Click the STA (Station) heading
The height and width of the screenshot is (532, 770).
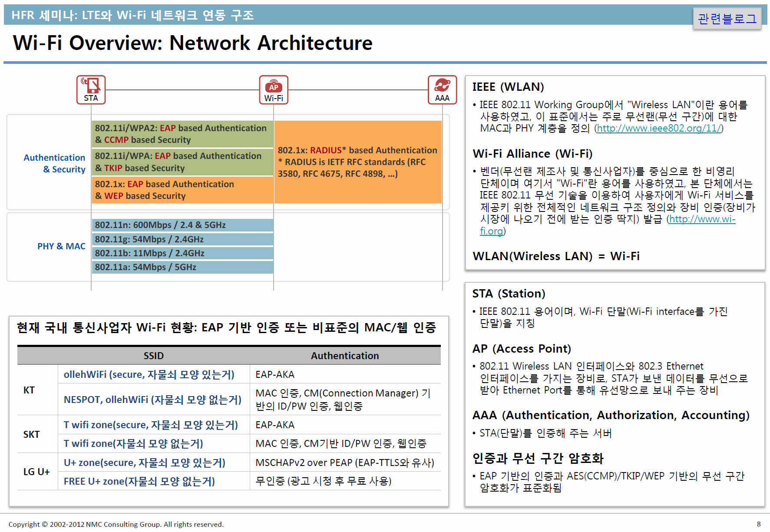509,294
